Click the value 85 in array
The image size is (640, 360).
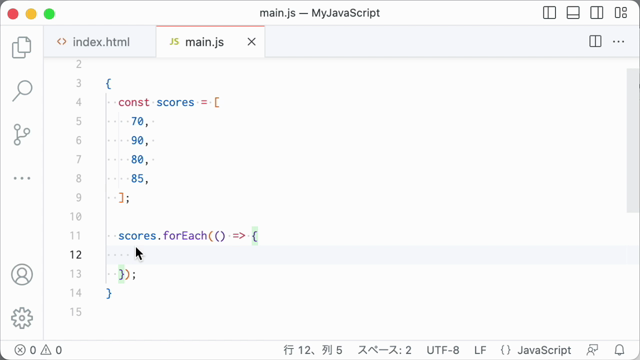pos(137,178)
